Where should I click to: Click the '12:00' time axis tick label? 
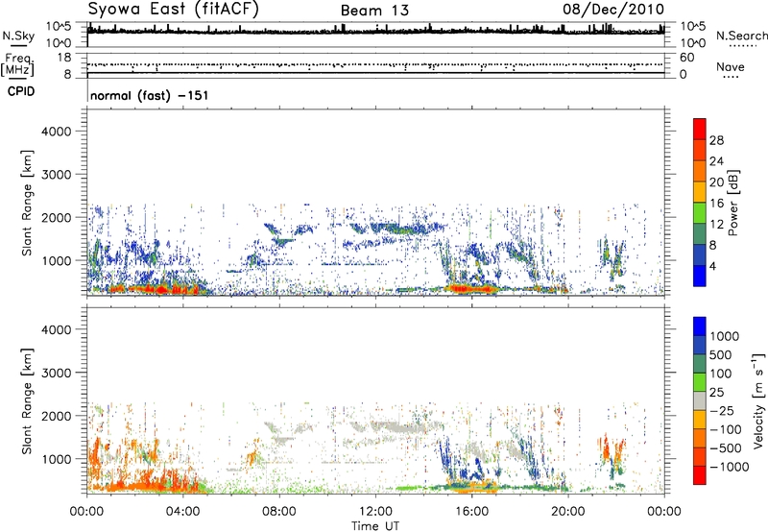[x=375, y=512]
